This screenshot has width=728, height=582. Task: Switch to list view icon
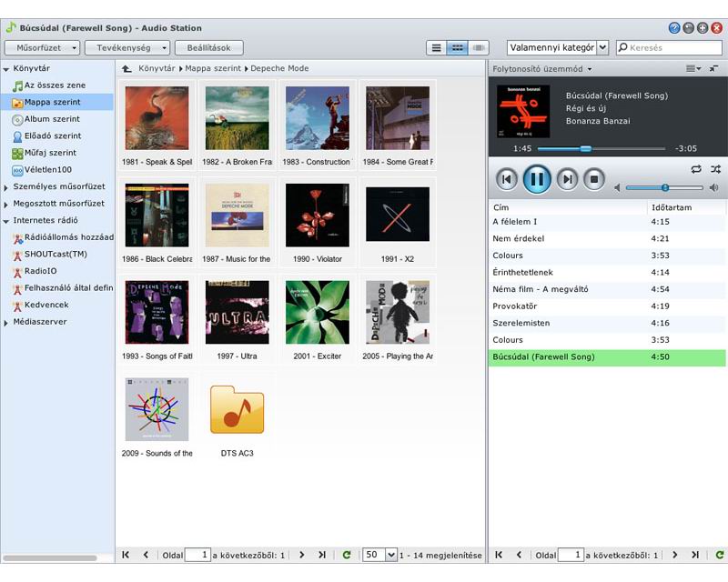tap(437, 47)
